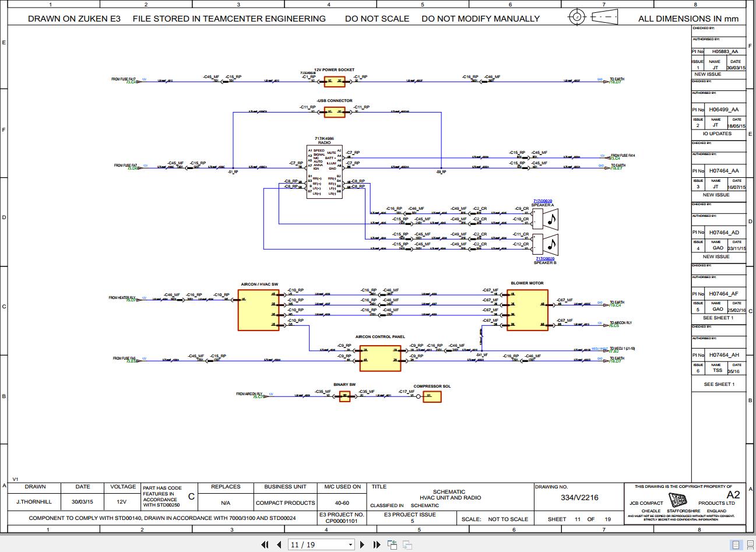The height and width of the screenshot is (552, 756).
Task: Click the 'AIRCON CONTROL PANEL' label
Action: point(380,337)
